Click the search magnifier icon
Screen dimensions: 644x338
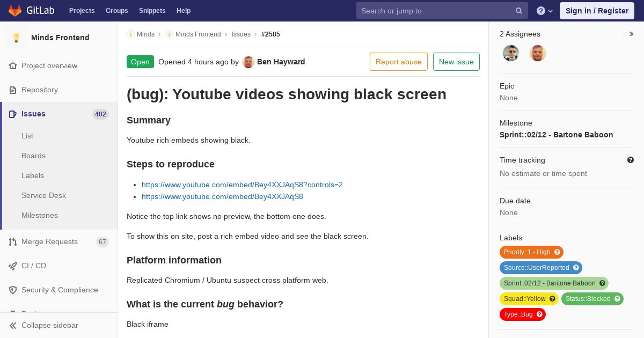[x=519, y=11]
